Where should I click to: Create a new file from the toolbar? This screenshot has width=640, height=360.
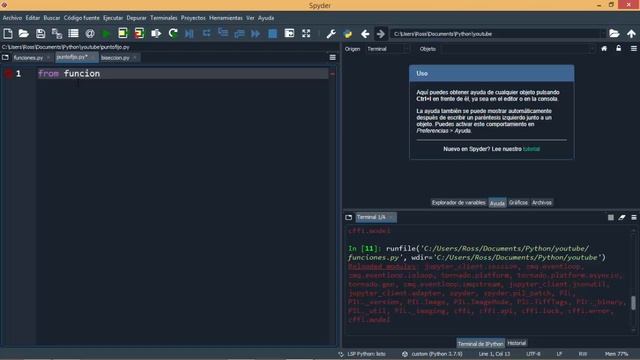tap(8, 33)
